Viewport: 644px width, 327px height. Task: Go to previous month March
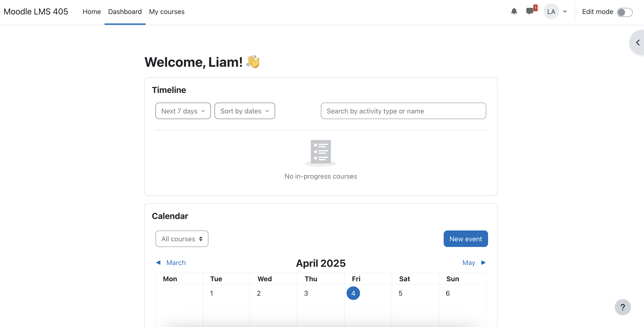pos(176,263)
